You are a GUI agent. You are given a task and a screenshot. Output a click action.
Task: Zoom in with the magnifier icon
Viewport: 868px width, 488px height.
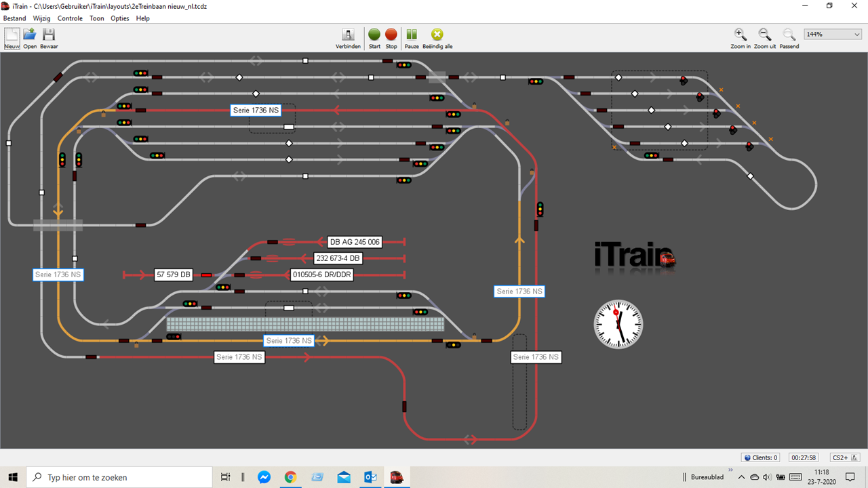point(741,38)
